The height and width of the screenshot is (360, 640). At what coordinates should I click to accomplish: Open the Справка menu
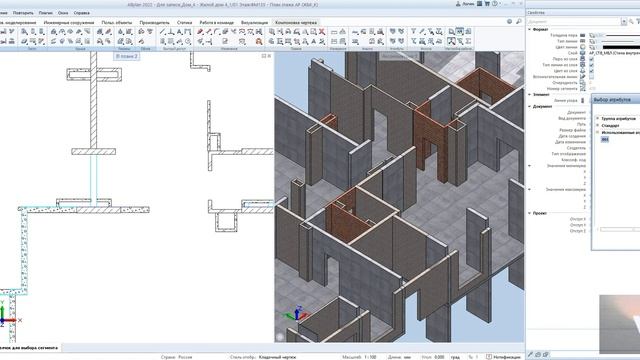coord(82,13)
